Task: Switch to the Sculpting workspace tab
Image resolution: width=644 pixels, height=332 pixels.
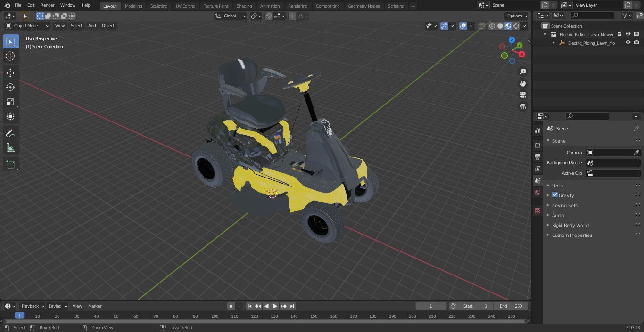Action: tap(159, 6)
